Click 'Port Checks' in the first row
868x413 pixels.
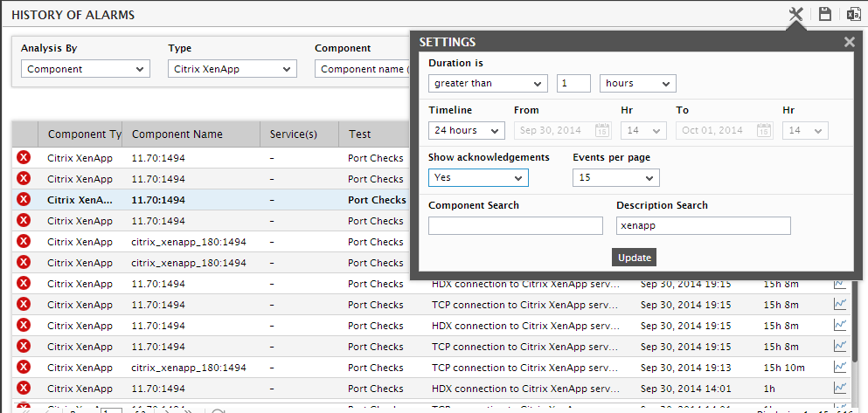[376, 158]
